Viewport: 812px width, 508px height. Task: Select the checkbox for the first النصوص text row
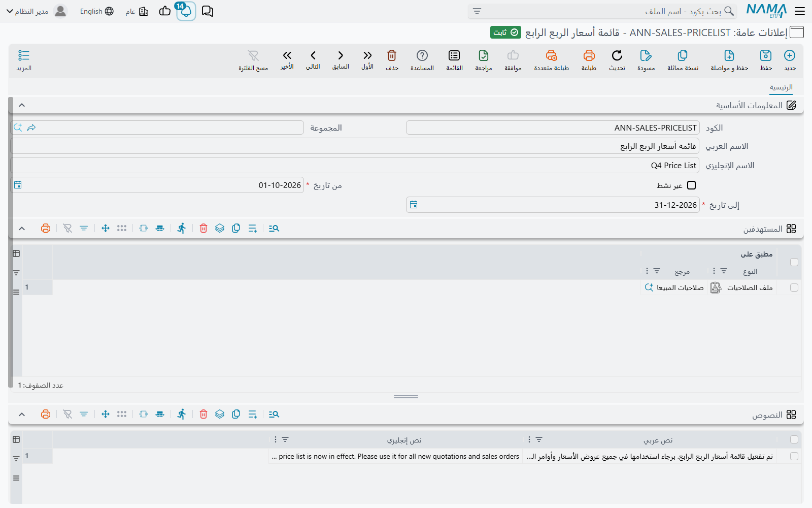pyautogui.click(x=794, y=456)
